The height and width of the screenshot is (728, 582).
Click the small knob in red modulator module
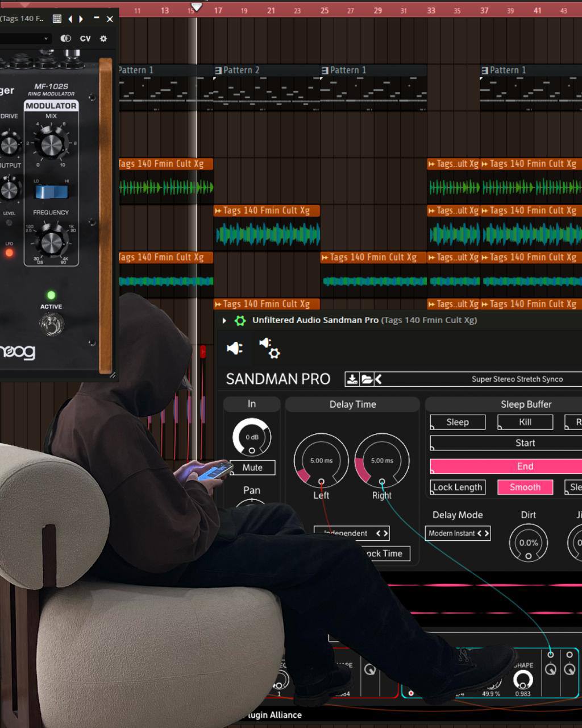pos(370,670)
